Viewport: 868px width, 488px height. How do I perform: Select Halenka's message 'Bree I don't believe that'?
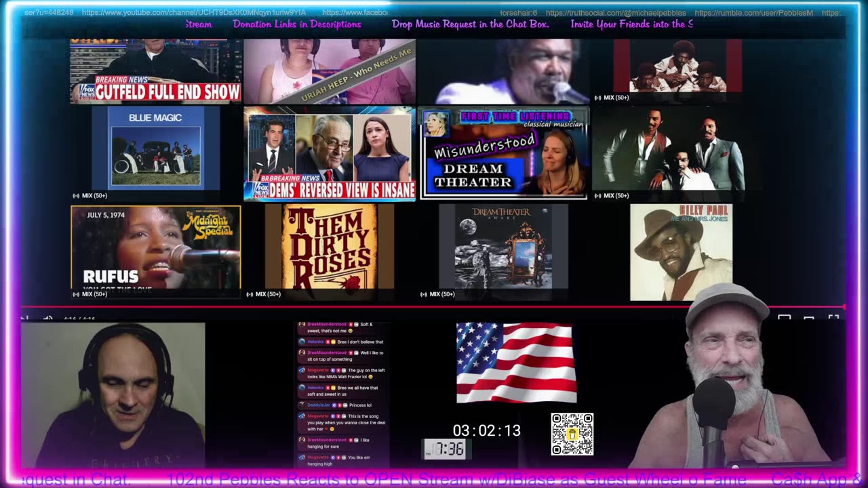[342, 342]
